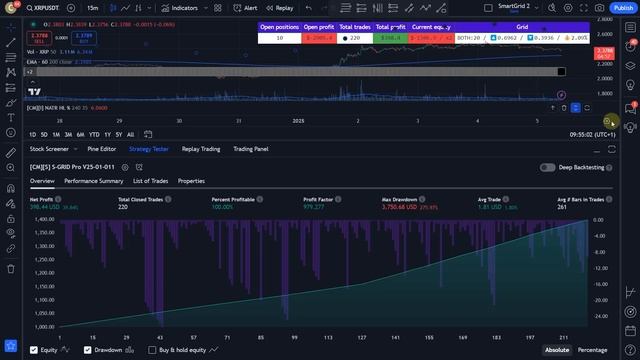Select the trend line drawing tool
Screen dimensions: 640x360
tap(11, 42)
